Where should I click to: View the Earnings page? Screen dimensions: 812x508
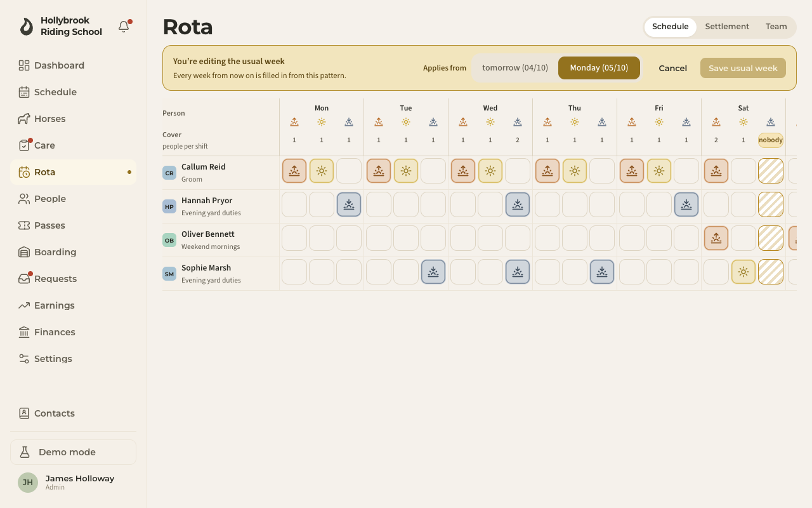(73, 305)
